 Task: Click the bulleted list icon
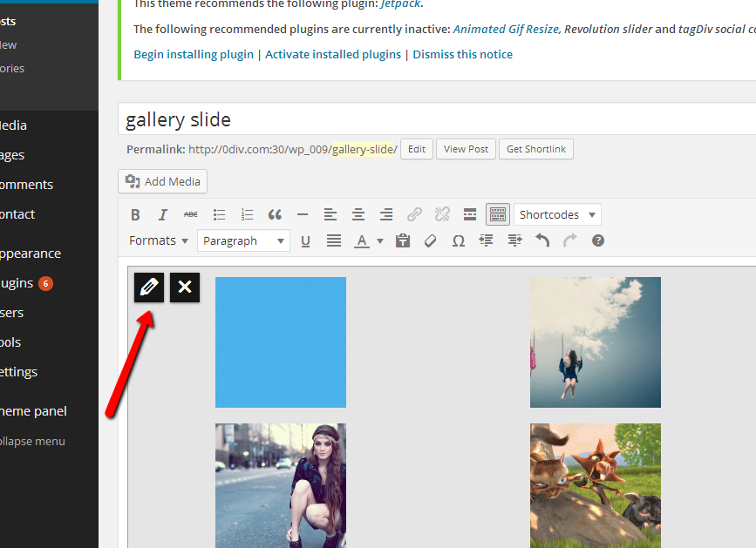(219, 214)
